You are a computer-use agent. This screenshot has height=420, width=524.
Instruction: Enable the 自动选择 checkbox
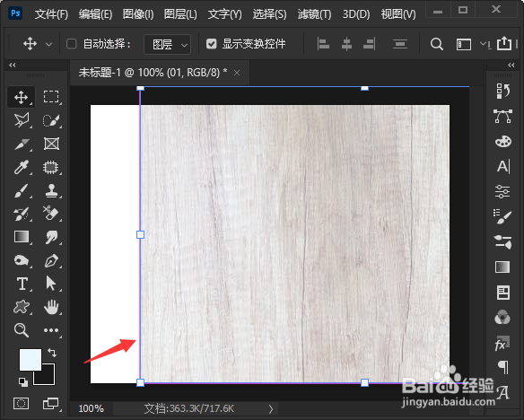point(71,44)
